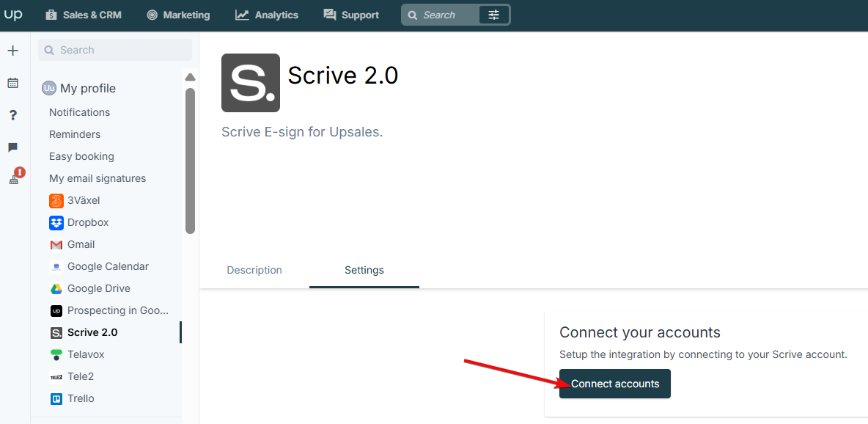Click the Prospecting in Google icon
The image size is (868, 424).
(56, 311)
